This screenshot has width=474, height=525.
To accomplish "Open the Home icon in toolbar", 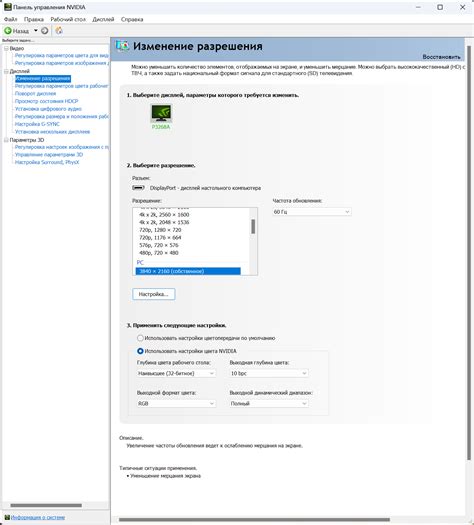I will (59, 30).
